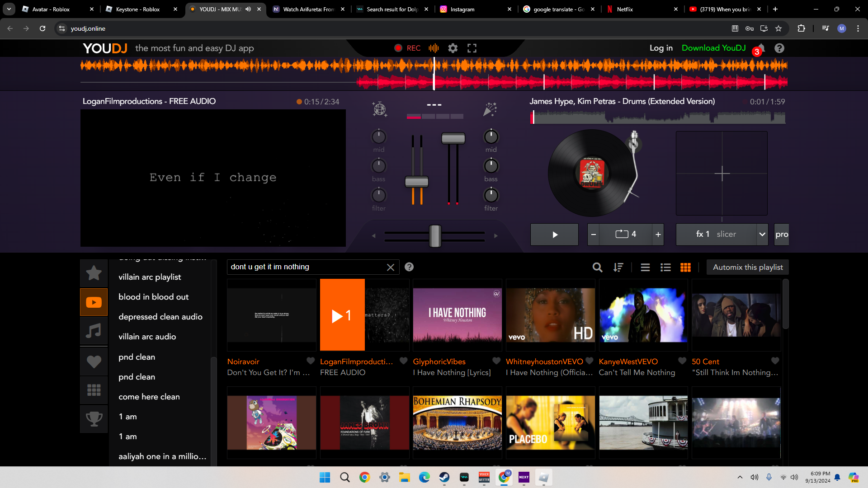Image resolution: width=868 pixels, height=488 pixels.
Task: Open the pro features button
Action: click(x=782, y=235)
